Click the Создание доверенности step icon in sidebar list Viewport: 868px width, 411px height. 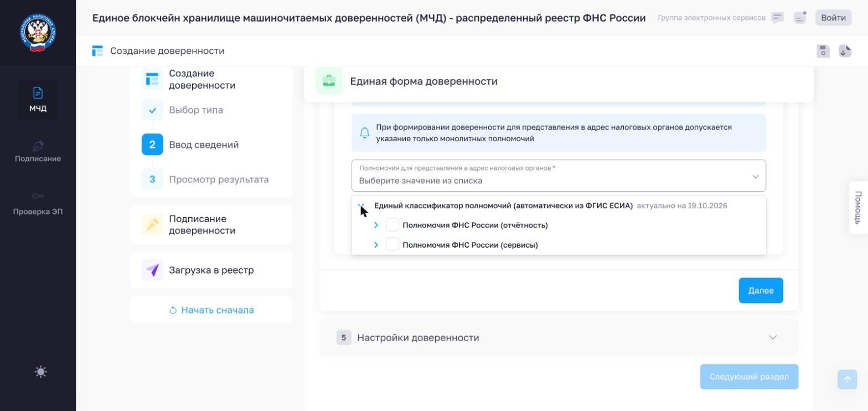[152, 79]
